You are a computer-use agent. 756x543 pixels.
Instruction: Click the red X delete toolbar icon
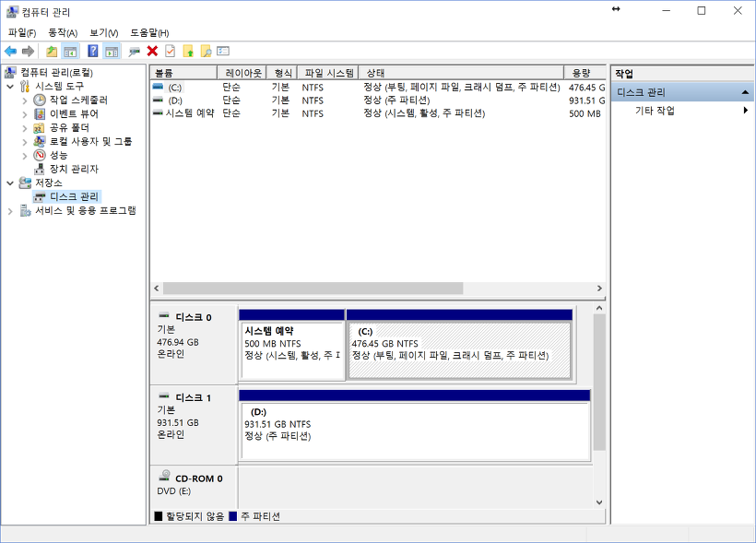[x=150, y=51]
